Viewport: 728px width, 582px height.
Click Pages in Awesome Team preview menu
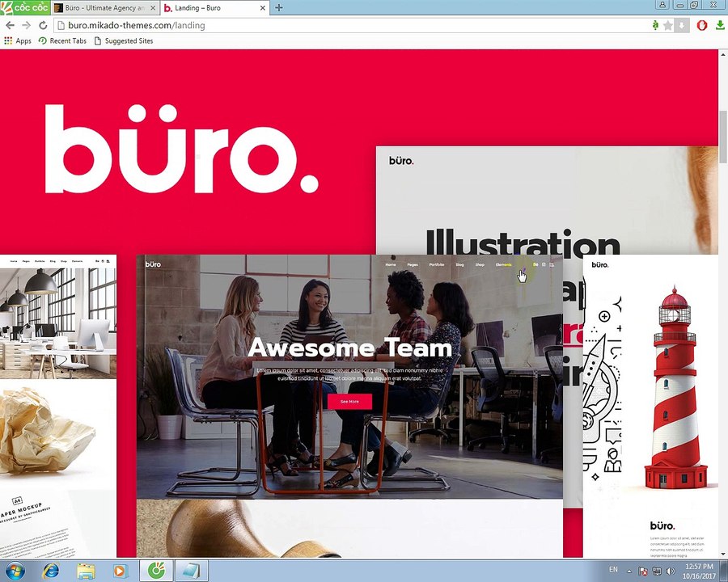413,264
